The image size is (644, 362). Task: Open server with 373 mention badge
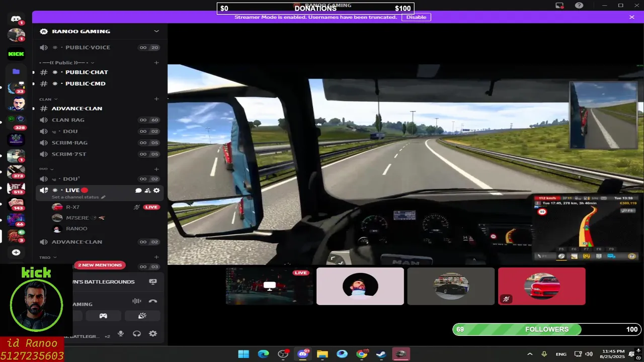(16, 172)
